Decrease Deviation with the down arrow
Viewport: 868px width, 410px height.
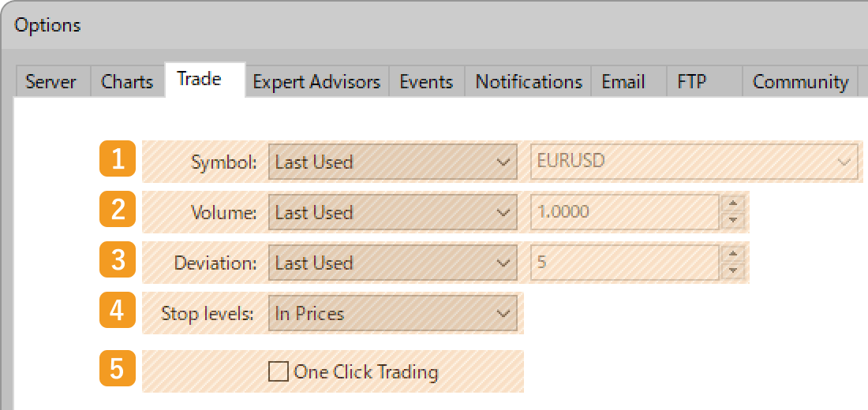point(734,271)
